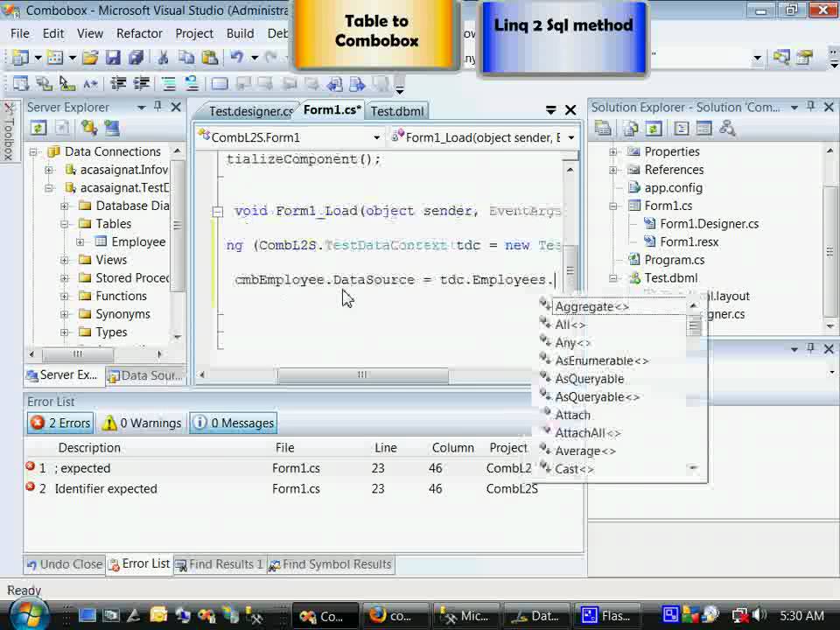Open the Refactor menu
The height and width of the screenshot is (630, 840).
139,33
